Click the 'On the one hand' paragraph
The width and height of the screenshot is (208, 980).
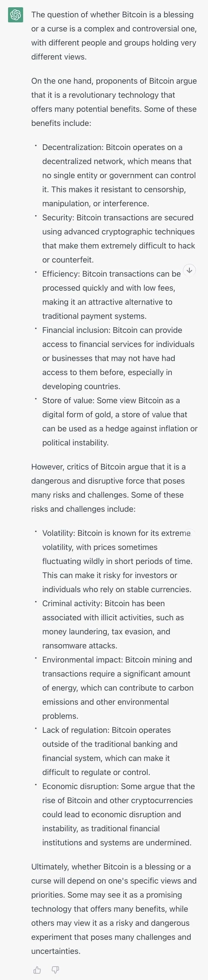(x=114, y=102)
